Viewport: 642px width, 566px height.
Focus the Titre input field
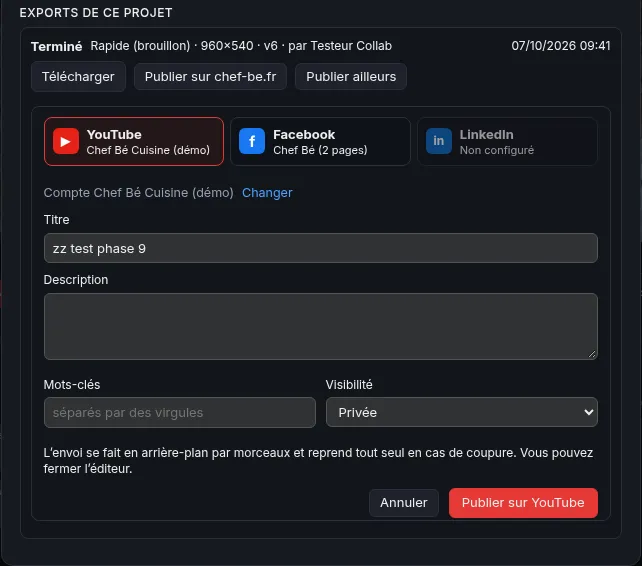point(321,248)
